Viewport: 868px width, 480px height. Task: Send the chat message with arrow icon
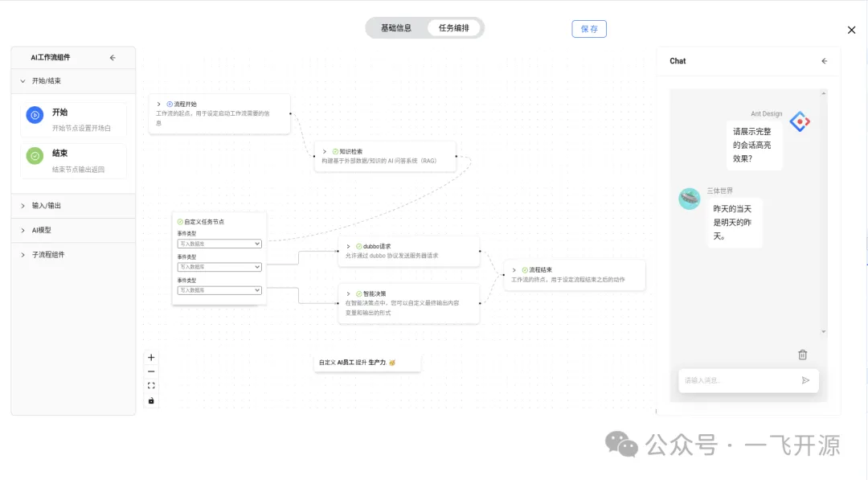click(805, 380)
